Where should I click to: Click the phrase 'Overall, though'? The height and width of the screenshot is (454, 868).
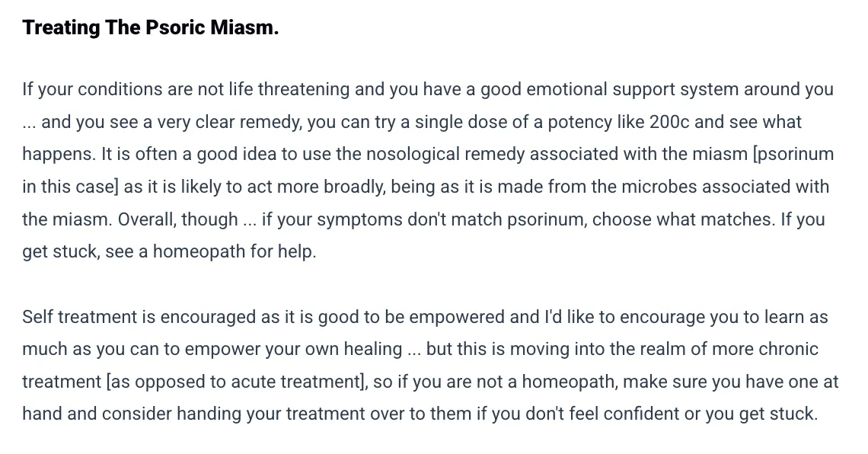[177, 219]
